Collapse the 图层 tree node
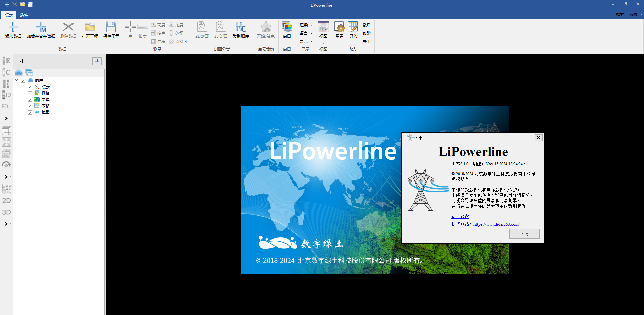This screenshot has height=315, width=644. (x=17, y=80)
